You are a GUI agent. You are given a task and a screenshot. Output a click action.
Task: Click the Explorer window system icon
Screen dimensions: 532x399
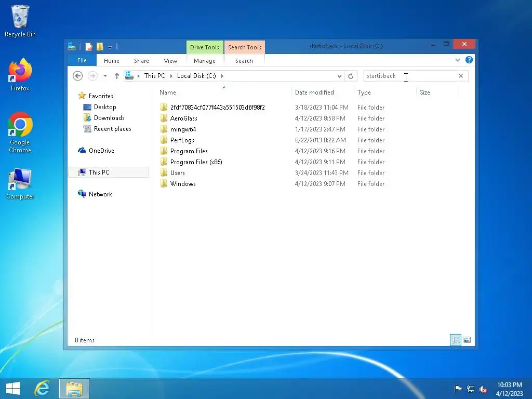pyautogui.click(x=72, y=46)
